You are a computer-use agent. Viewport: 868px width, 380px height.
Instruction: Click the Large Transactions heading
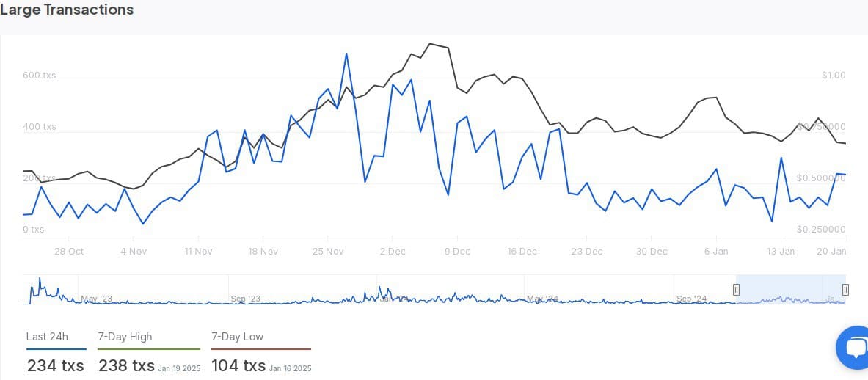click(x=67, y=10)
